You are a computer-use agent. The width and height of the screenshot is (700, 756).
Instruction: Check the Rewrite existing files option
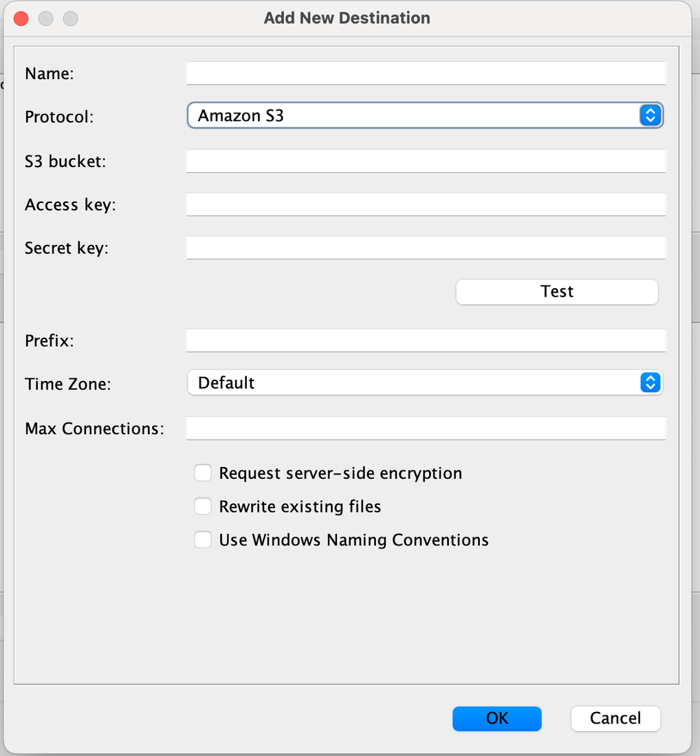pos(202,506)
